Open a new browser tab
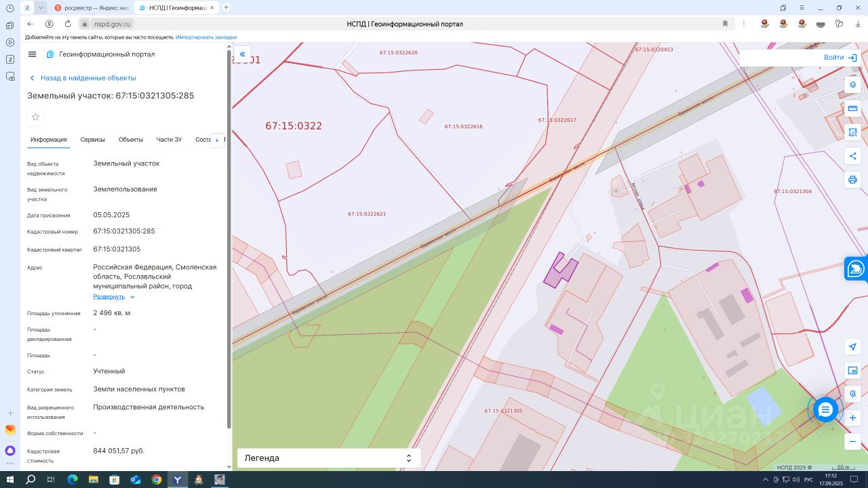868x488 pixels. click(226, 7)
